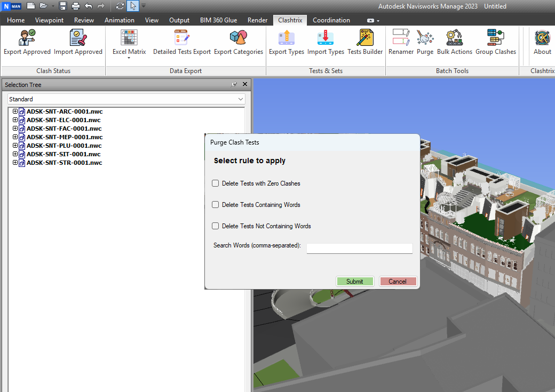
Task: Switch to the Coordination tab
Action: point(331,20)
